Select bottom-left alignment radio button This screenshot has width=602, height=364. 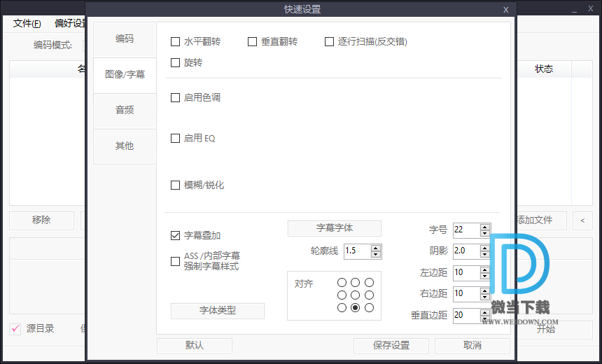[342, 307]
